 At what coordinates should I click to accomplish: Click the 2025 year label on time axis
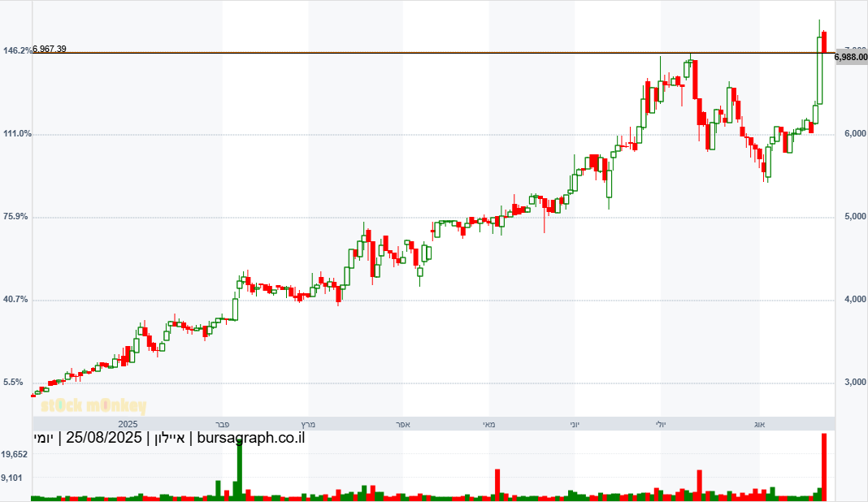128,424
